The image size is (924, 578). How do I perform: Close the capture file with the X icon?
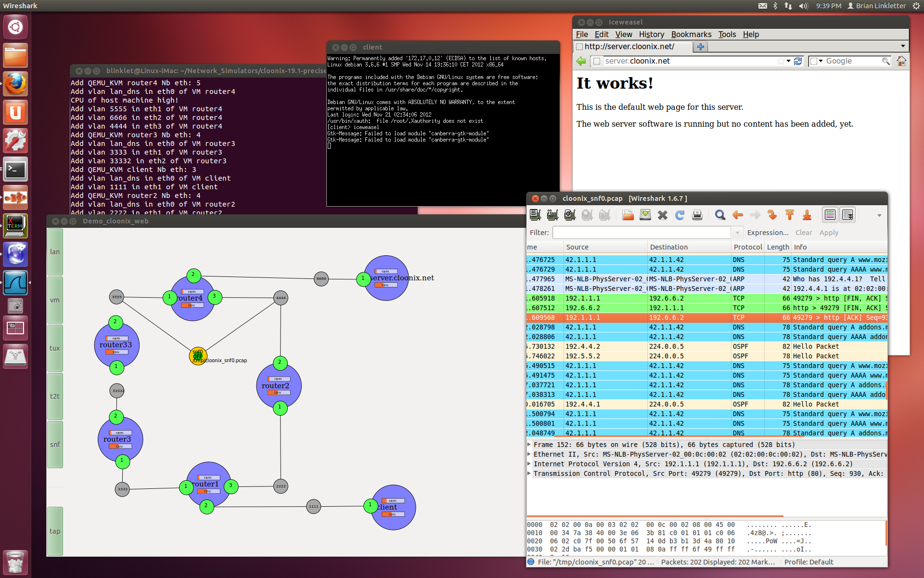[x=663, y=215]
